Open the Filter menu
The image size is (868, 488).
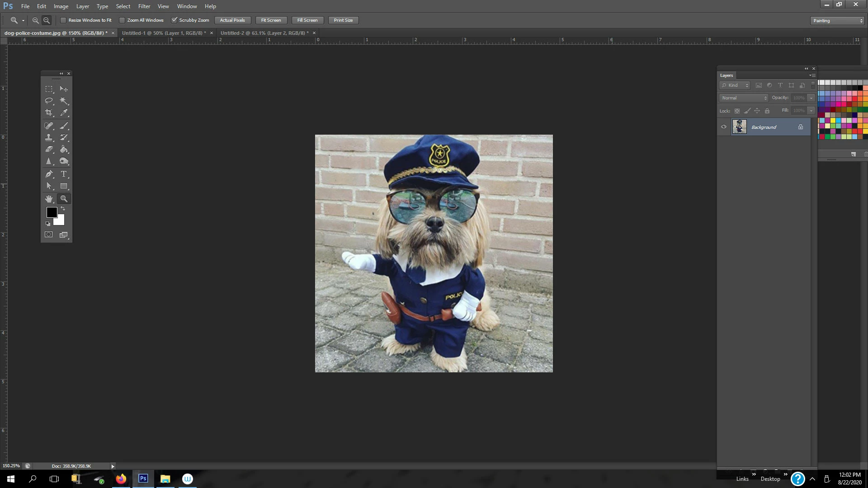tap(144, 6)
